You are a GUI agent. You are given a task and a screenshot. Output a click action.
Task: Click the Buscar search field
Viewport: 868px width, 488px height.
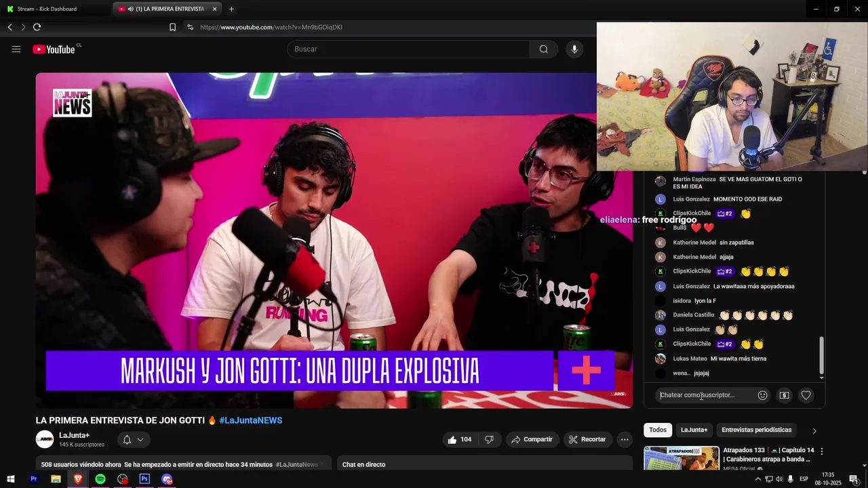click(408, 49)
